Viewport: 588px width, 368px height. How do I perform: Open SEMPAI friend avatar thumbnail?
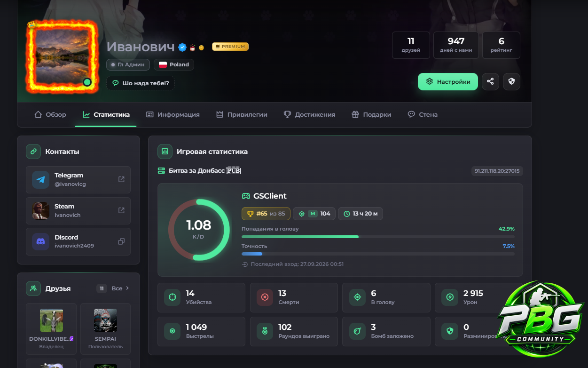pyautogui.click(x=105, y=320)
